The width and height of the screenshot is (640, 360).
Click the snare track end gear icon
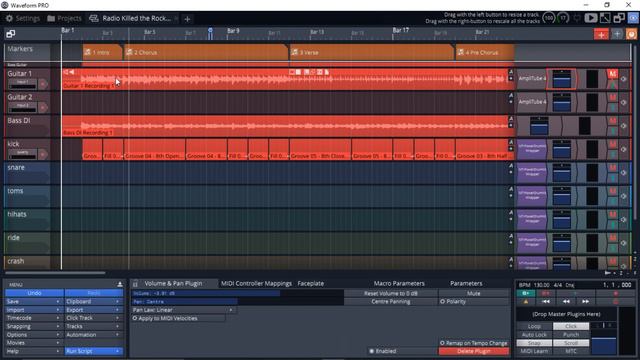click(624, 173)
